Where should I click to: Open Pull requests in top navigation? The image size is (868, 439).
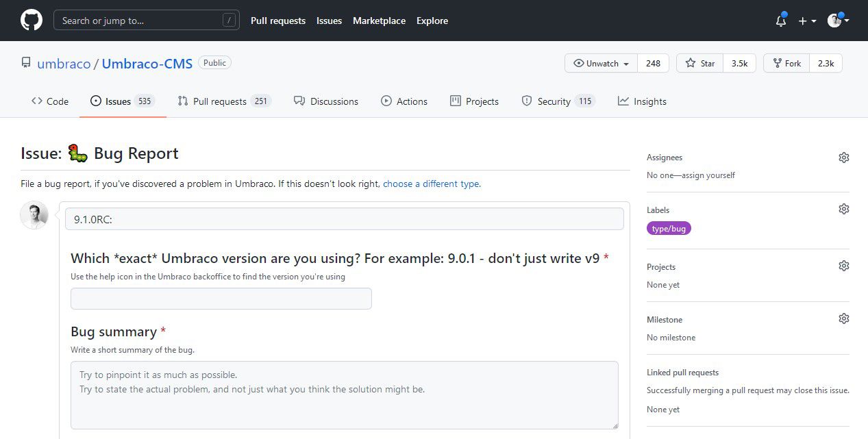point(278,21)
